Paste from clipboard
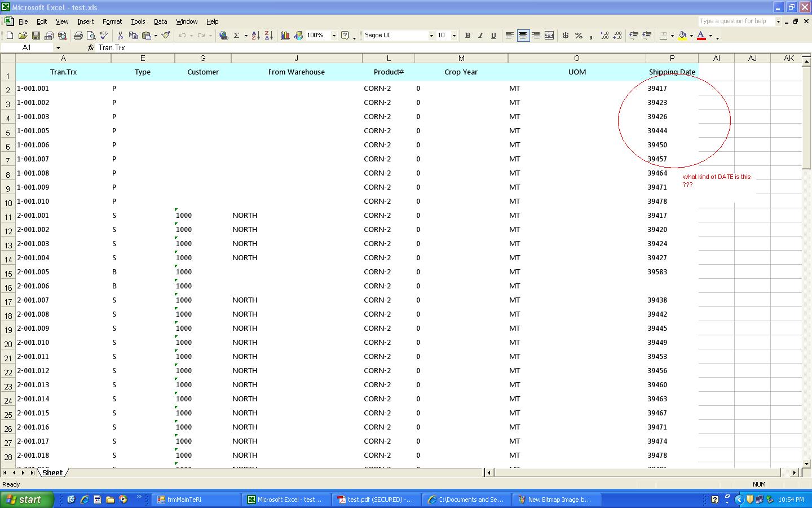 [146, 36]
